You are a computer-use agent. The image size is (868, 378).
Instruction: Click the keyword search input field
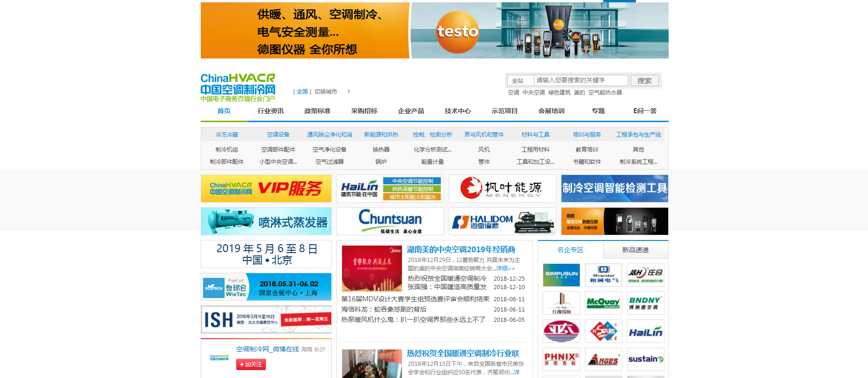[x=581, y=80]
